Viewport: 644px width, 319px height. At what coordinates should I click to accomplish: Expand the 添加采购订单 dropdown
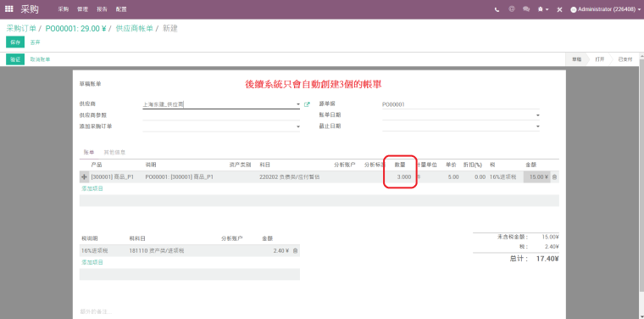pos(298,126)
